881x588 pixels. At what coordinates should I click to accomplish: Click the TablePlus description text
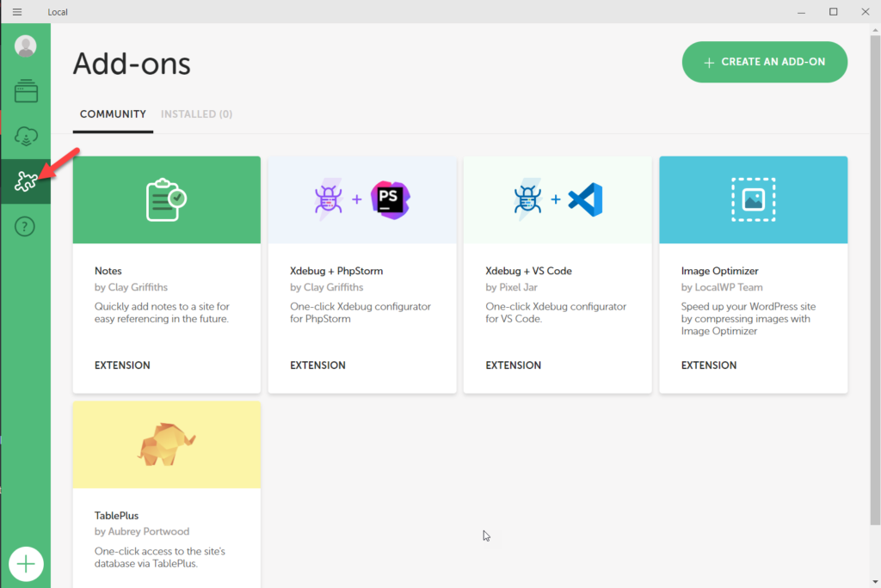(x=159, y=557)
